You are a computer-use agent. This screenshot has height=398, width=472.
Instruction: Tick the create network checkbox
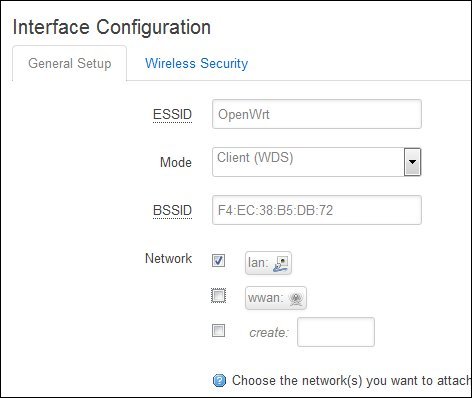point(219,331)
